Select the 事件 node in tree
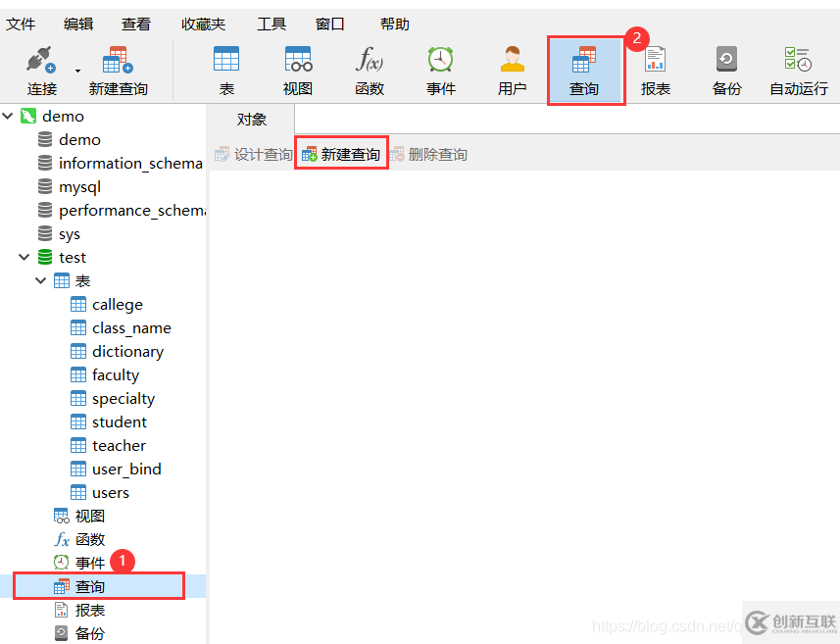Screen dimensions: 840x644 pyautogui.click(x=79, y=563)
